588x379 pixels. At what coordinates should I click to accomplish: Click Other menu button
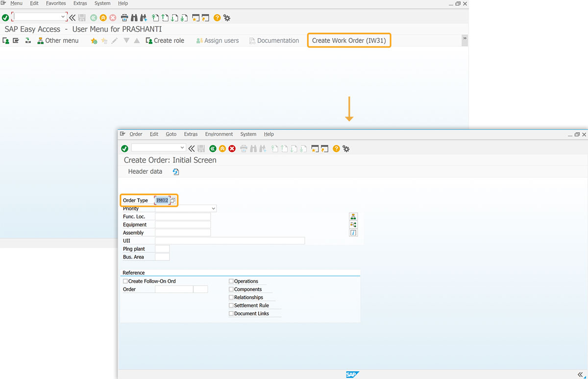pyautogui.click(x=58, y=41)
